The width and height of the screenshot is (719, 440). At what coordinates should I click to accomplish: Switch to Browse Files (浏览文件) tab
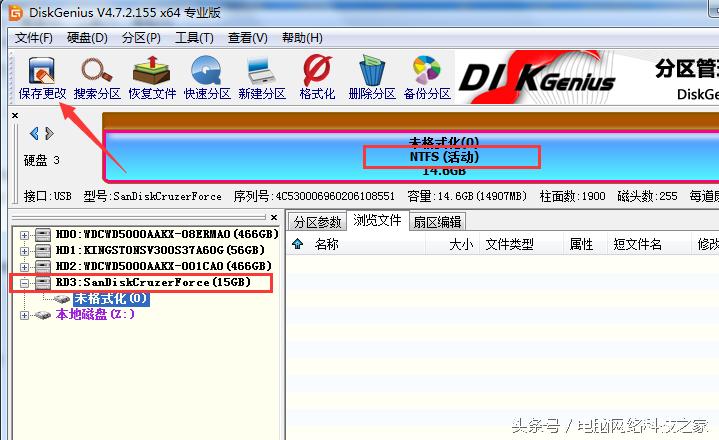377,220
